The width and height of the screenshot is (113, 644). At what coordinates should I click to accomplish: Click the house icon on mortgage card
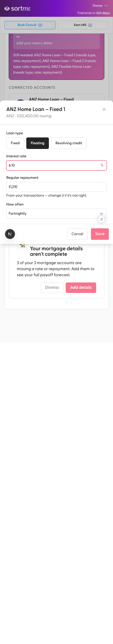[x=22, y=246]
